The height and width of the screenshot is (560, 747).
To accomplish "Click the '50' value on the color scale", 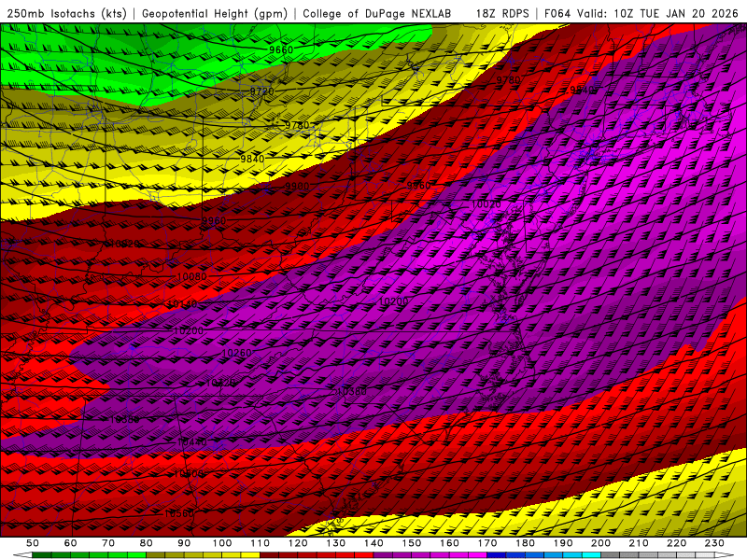I will click(x=32, y=543).
